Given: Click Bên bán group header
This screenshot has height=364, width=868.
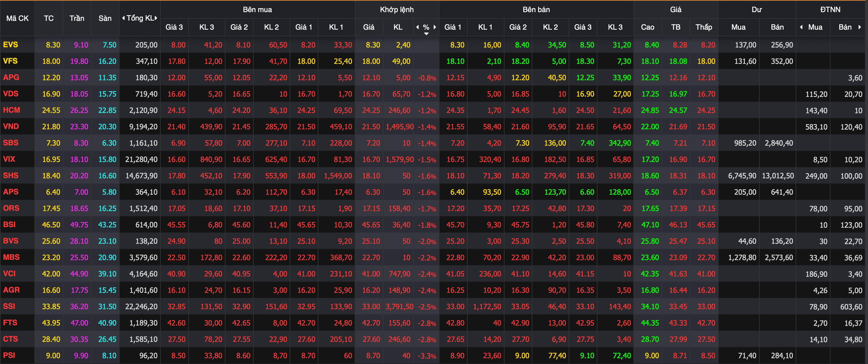Looking at the screenshot, I should pyautogui.click(x=536, y=9).
